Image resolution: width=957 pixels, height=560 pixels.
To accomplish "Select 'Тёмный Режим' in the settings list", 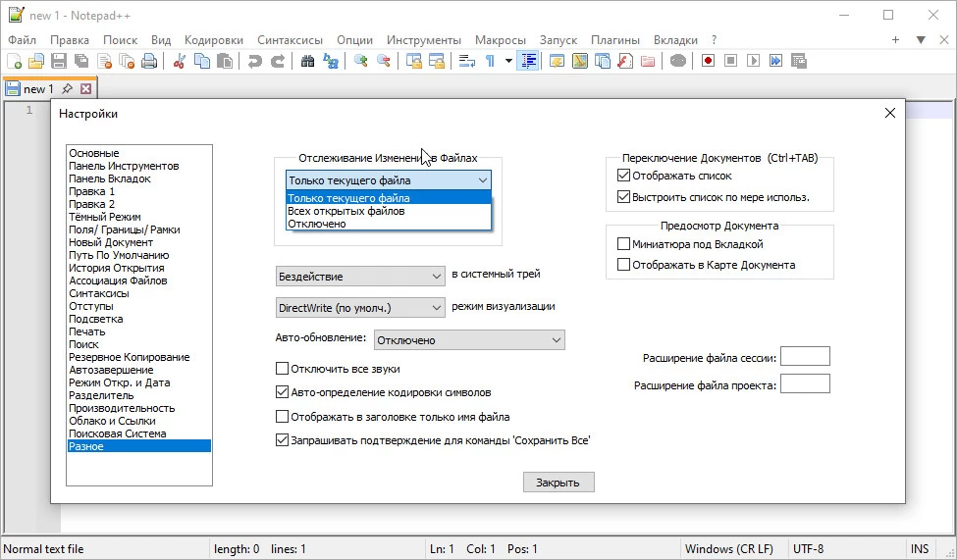I will coord(105,217).
